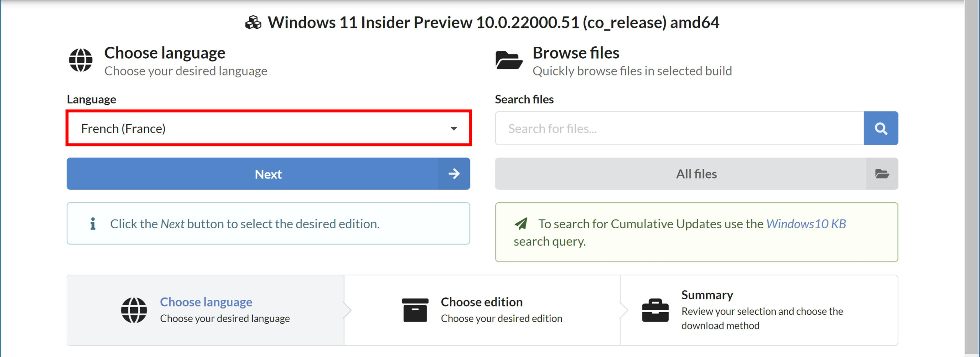
Task: Click the 'Language' field label
Action: click(91, 99)
